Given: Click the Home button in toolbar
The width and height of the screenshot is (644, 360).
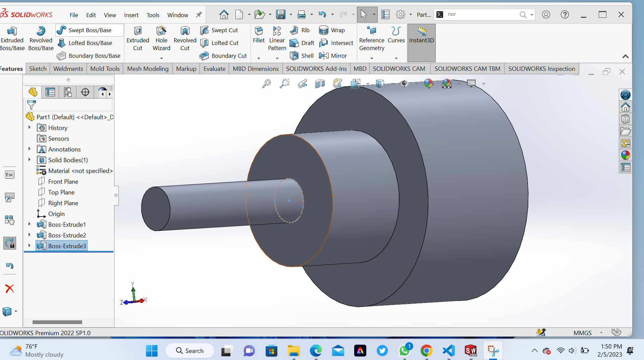Looking at the screenshot, I should (224, 14).
